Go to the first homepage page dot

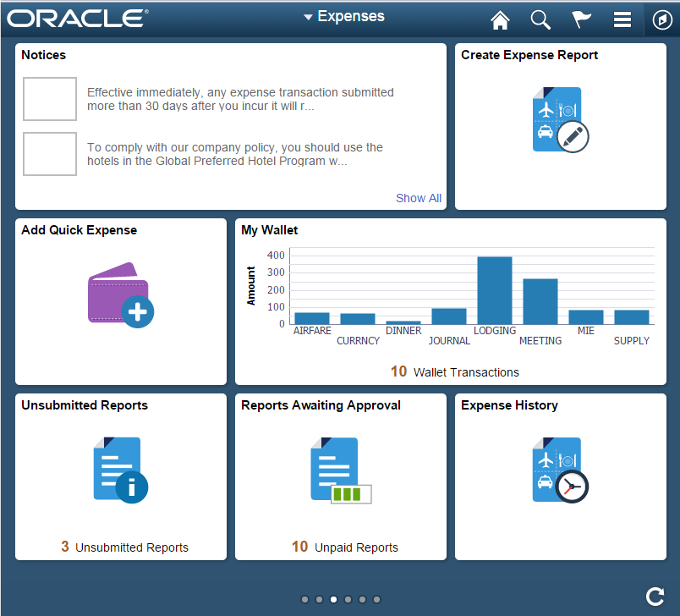pyautogui.click(x=304, y=600)
